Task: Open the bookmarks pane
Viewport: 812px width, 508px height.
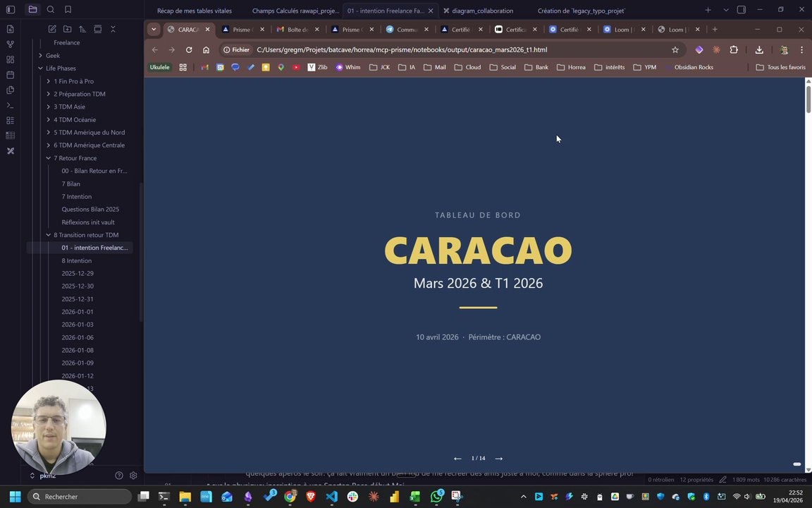Action: (68, 9)
